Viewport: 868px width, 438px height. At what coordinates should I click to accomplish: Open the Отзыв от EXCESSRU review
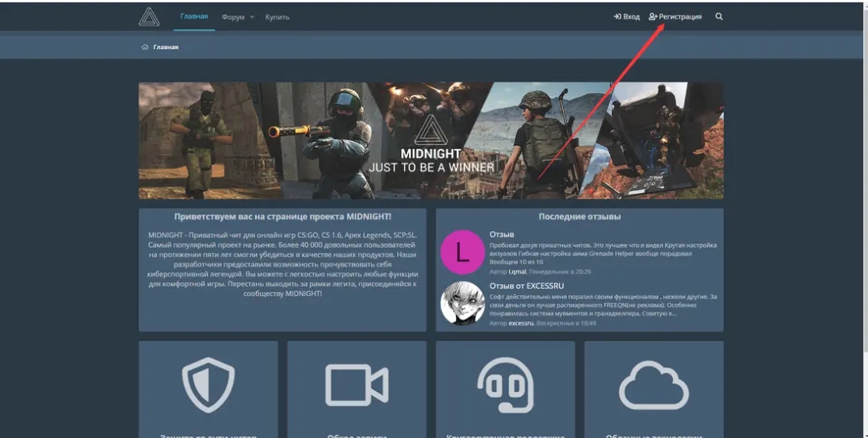528,286
